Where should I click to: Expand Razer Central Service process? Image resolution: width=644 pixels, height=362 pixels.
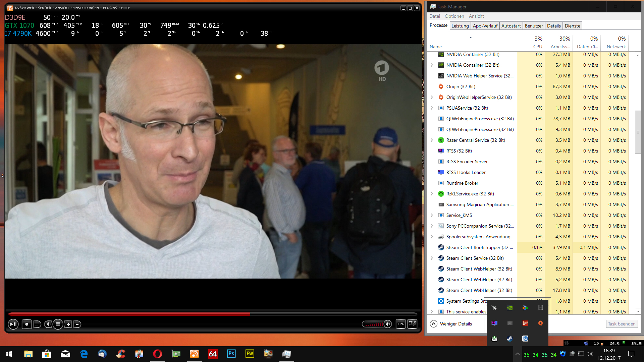tap(432, 140)
